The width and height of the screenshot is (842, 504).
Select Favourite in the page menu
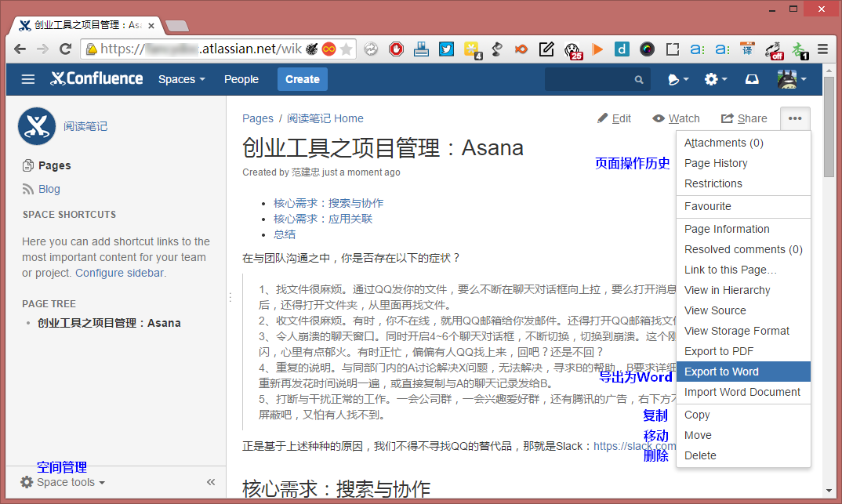pos(743,206)
